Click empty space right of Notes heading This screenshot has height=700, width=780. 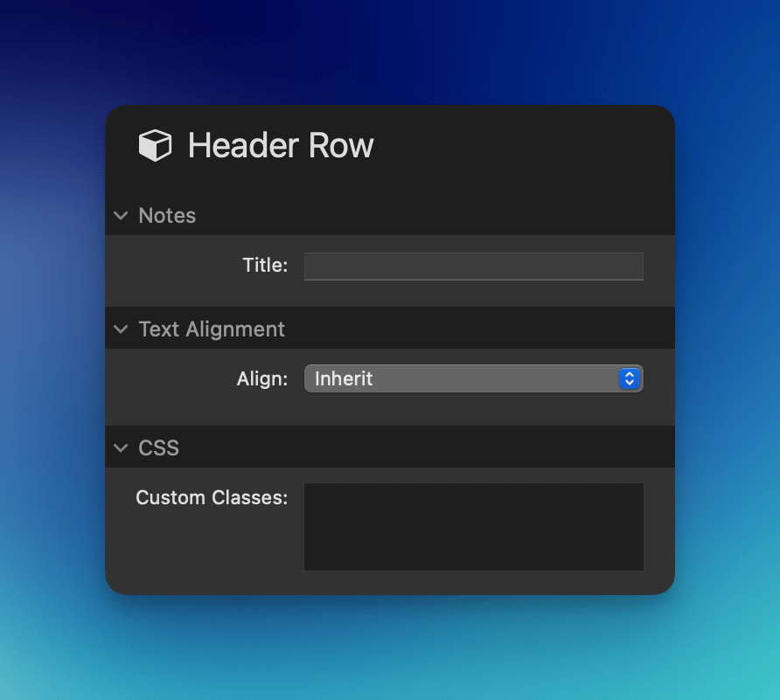click(x=437, y=216)
